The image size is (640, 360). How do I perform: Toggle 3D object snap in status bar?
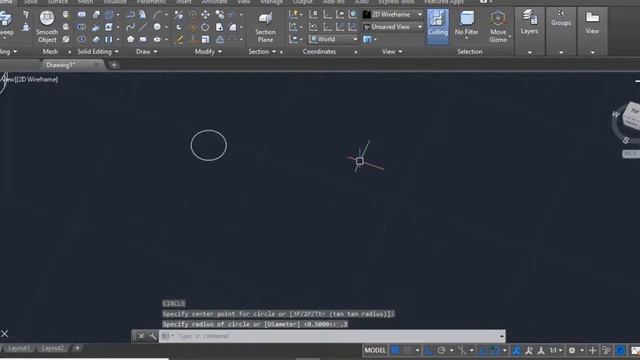click(495, 350)
